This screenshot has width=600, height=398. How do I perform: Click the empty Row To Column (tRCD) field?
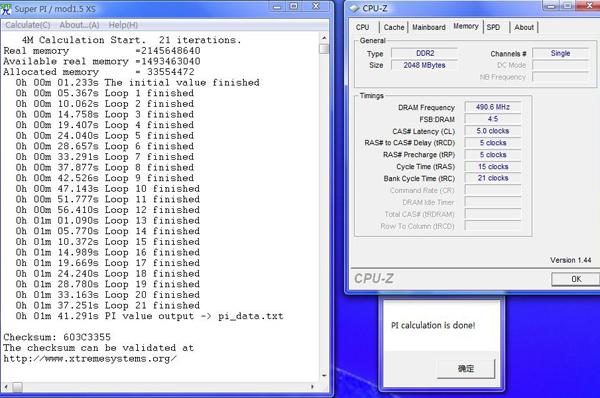pyautogui.click(x=492, y=226)
